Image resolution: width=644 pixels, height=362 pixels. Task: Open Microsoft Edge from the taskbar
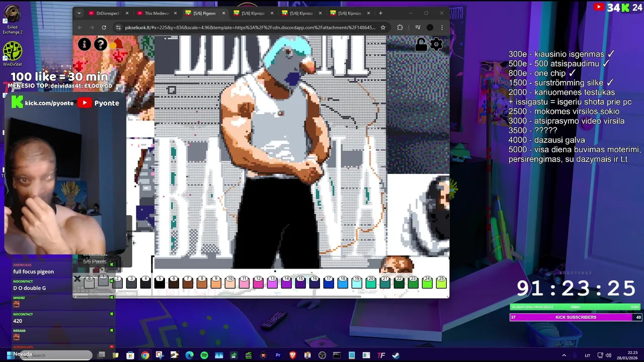point(189,355)
